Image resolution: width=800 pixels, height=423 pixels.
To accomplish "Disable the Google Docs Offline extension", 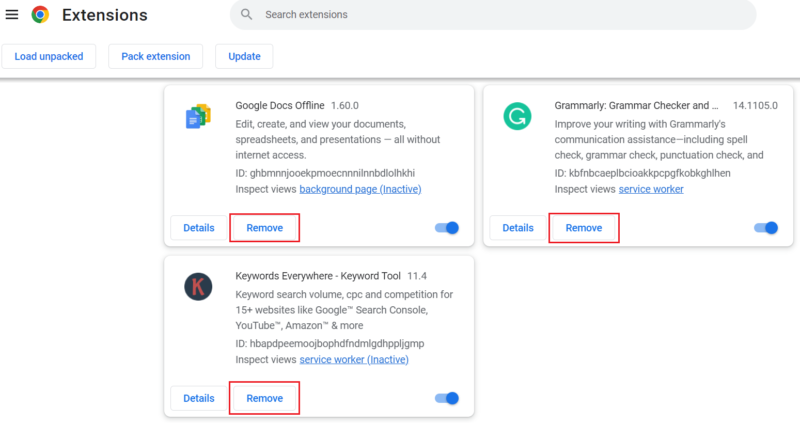I will [x=447, y=228].
